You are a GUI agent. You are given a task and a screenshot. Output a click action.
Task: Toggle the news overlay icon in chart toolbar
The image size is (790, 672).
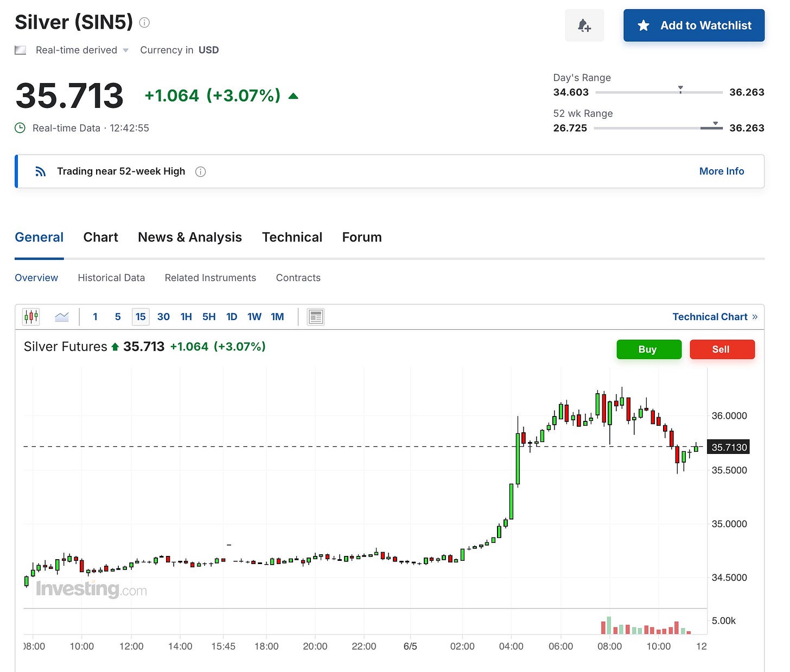tap(316, 317)
